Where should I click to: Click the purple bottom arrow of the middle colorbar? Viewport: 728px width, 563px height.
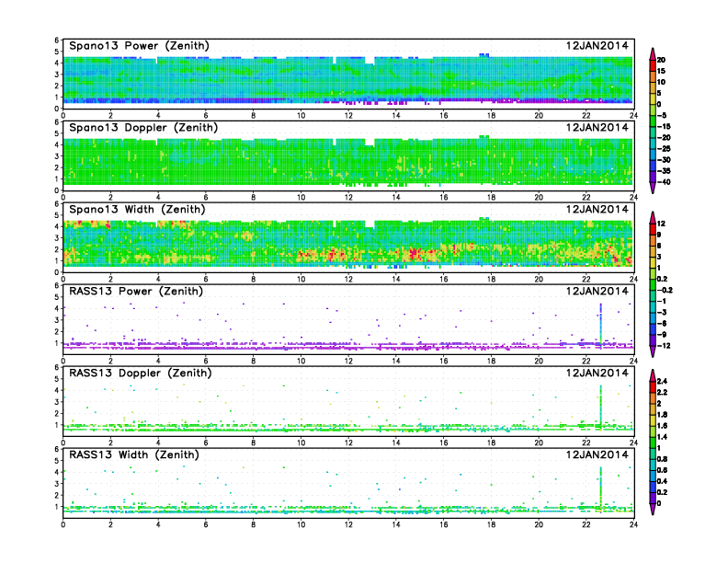[653, 351]
